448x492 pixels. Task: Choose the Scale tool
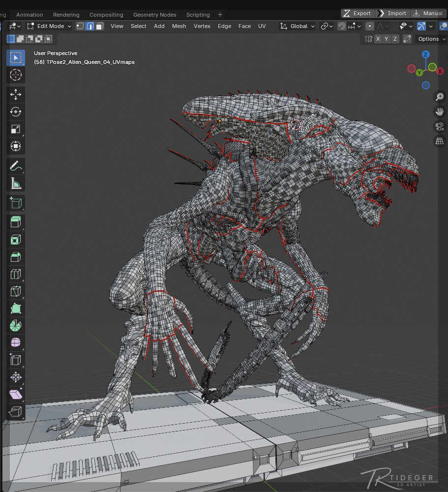[16, 129]
